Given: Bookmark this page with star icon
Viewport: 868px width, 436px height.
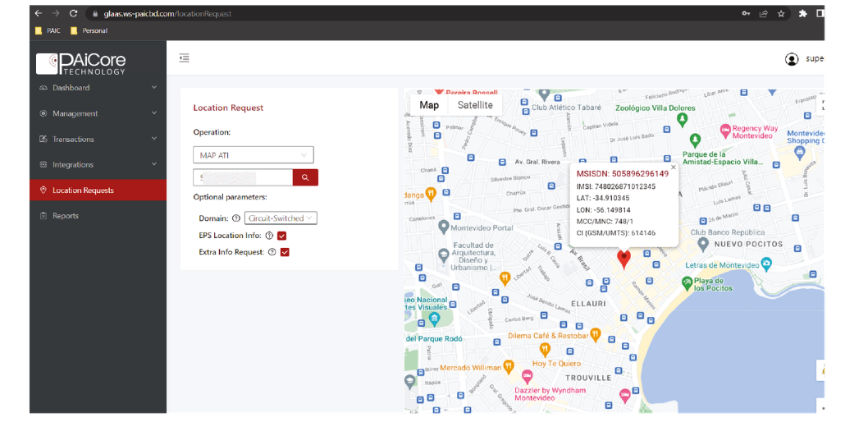Looking at the screenshot, I should tap(780, 14).
